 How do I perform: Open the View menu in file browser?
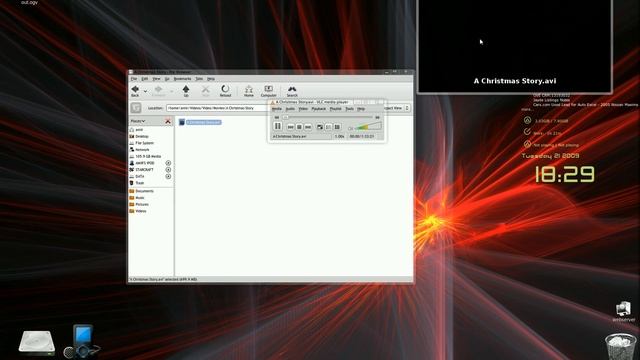click(156, 79)
